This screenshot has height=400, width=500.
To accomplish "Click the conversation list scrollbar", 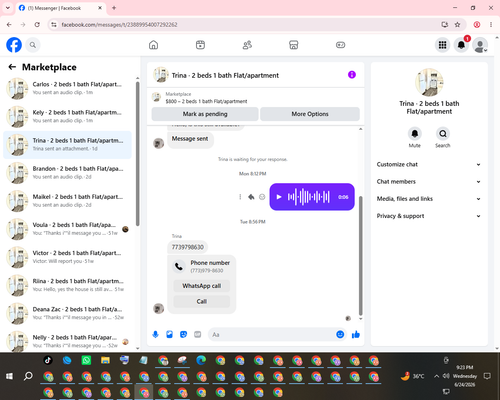I will (137, 153).
